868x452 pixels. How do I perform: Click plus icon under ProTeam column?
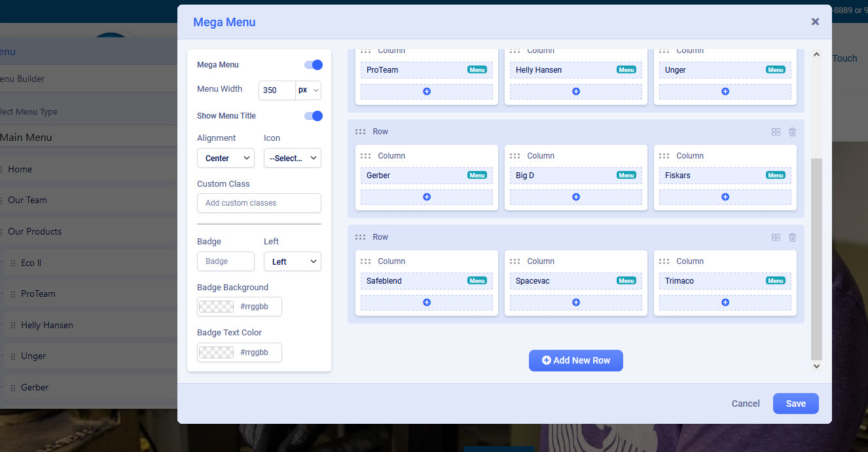[x=427, y=92]
